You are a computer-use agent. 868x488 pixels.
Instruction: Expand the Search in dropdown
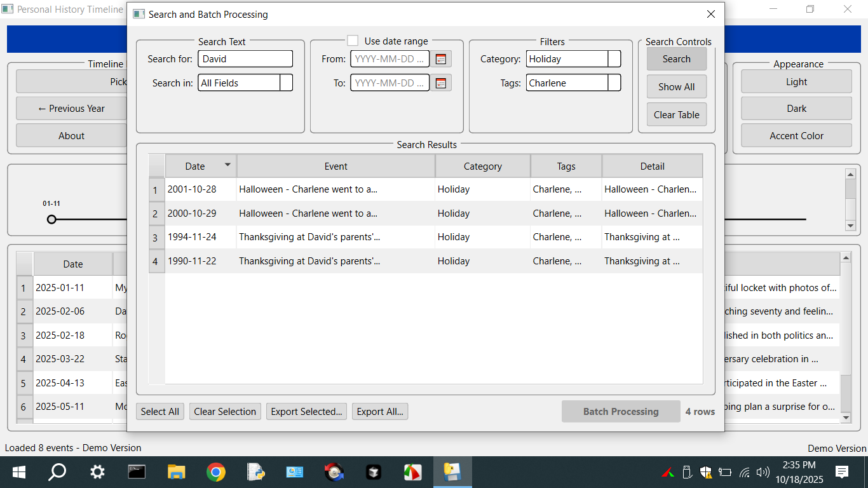[x=286, y=83]
